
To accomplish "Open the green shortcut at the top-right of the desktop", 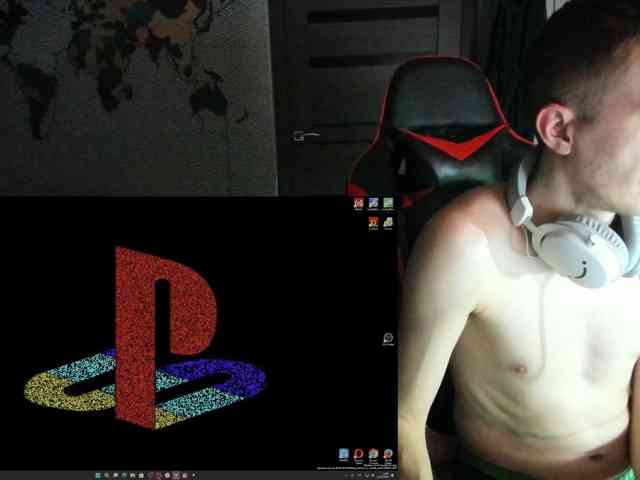I will pos(388,203).
